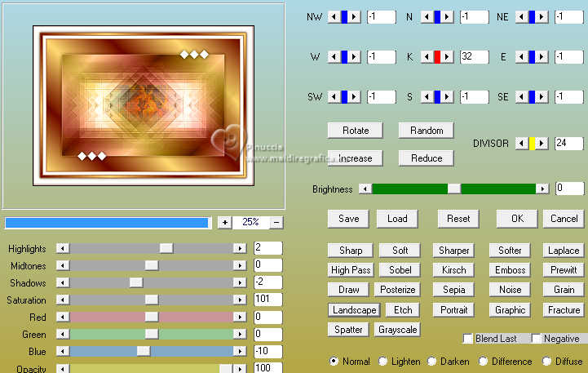Image resolution: width=588 pixels, height=373 pixels.
Task: Apply the Emboss preset
Action: pos(510,270)
